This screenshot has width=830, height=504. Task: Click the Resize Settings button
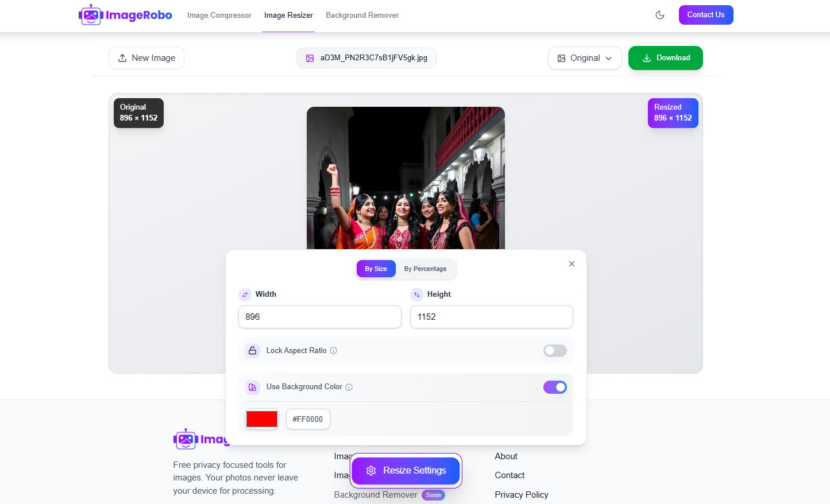click(x=406, y=471)
